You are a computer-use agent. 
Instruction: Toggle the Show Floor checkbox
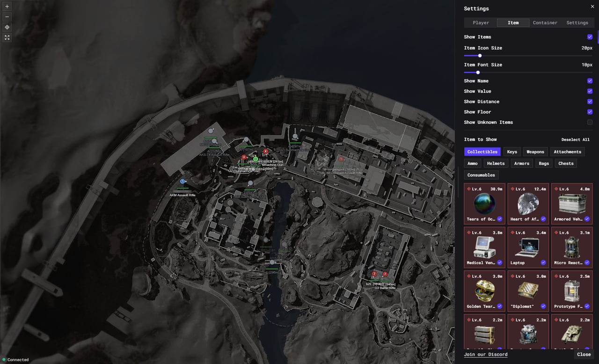pyautogui.click(x=590, y=112)
